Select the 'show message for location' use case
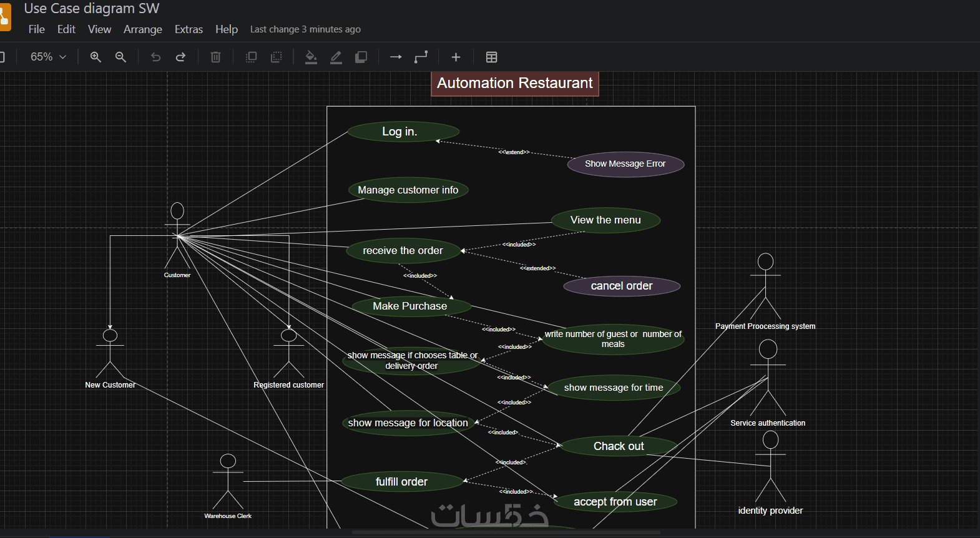980x538 pixels. click(x=408, y=423)
